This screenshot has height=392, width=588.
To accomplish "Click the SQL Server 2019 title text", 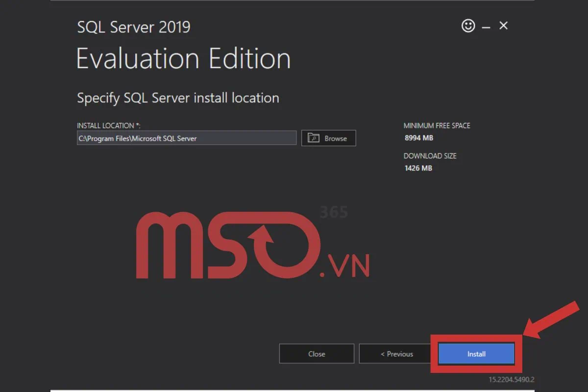I will 133,27.
